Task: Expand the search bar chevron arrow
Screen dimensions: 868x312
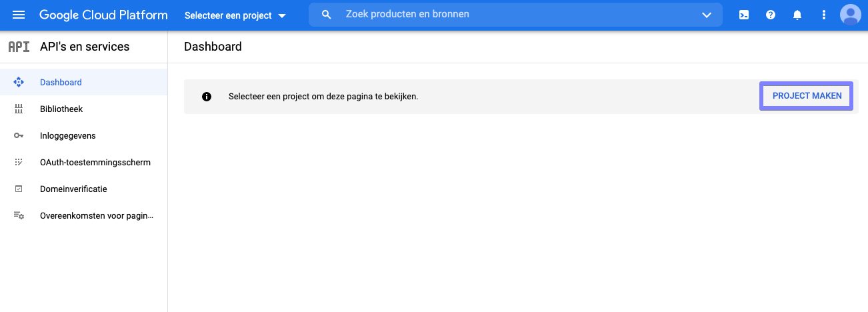Action: coord(707,15)
